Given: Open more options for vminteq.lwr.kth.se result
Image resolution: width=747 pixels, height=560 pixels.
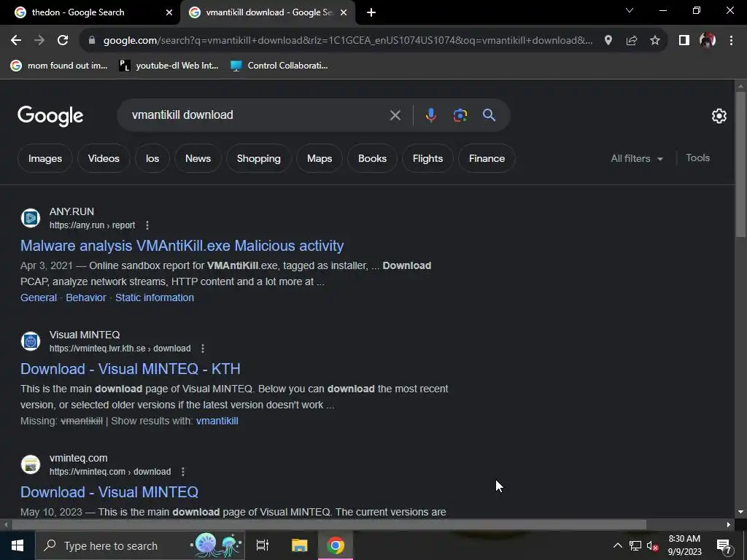Looking at the screenshot, I should 203,349.
